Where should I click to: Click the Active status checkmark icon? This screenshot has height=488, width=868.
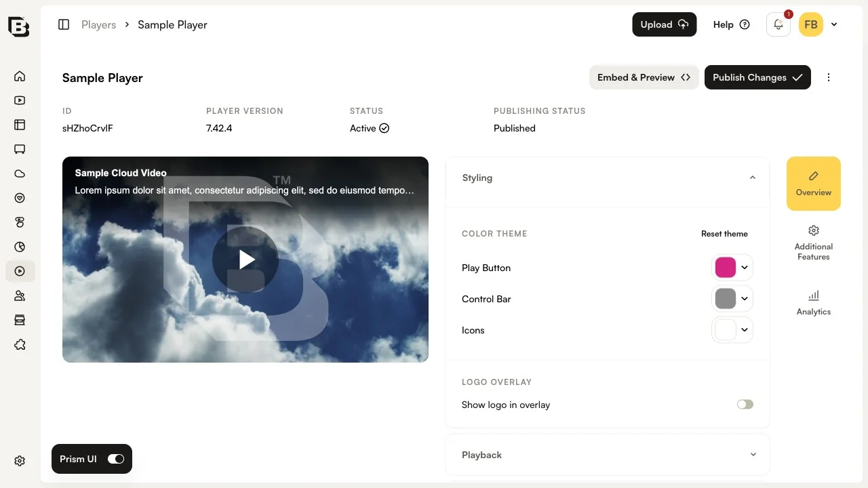384,128
